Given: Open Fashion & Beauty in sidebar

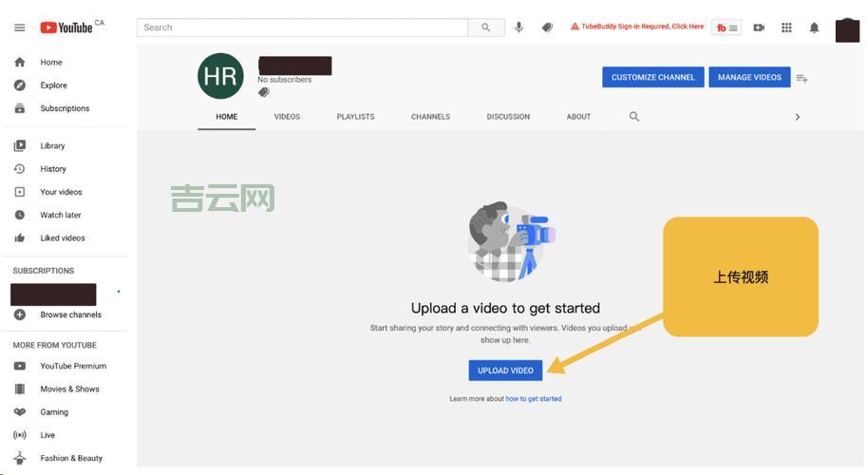Looking at the screenshot, I should click(x=71, y=459).
